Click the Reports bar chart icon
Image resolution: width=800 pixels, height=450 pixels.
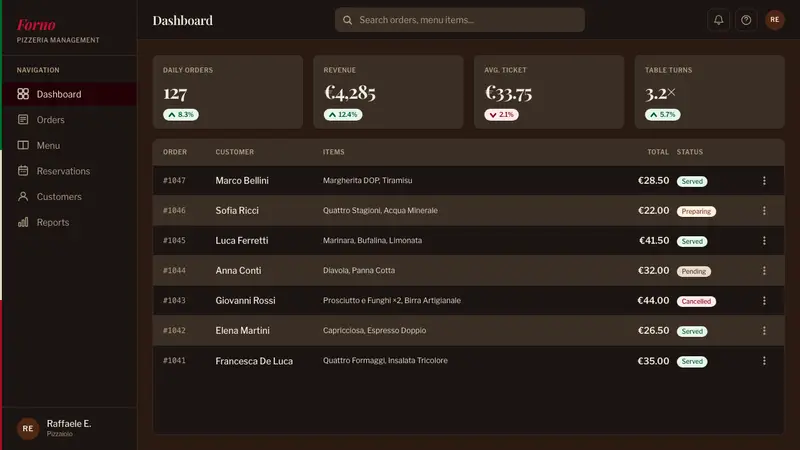pos(23,222)
